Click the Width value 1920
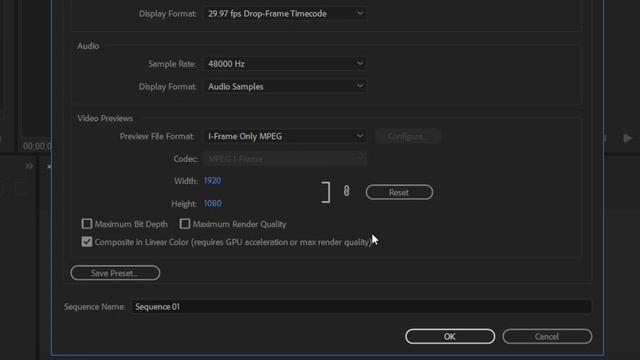This screenshot has height=360, width=640. coord(212,181)
